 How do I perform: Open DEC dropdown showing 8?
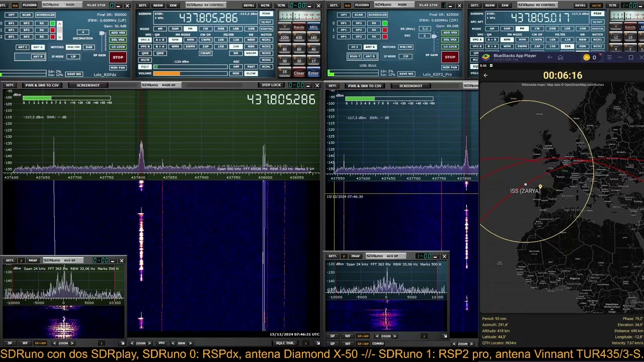(425, 36)
